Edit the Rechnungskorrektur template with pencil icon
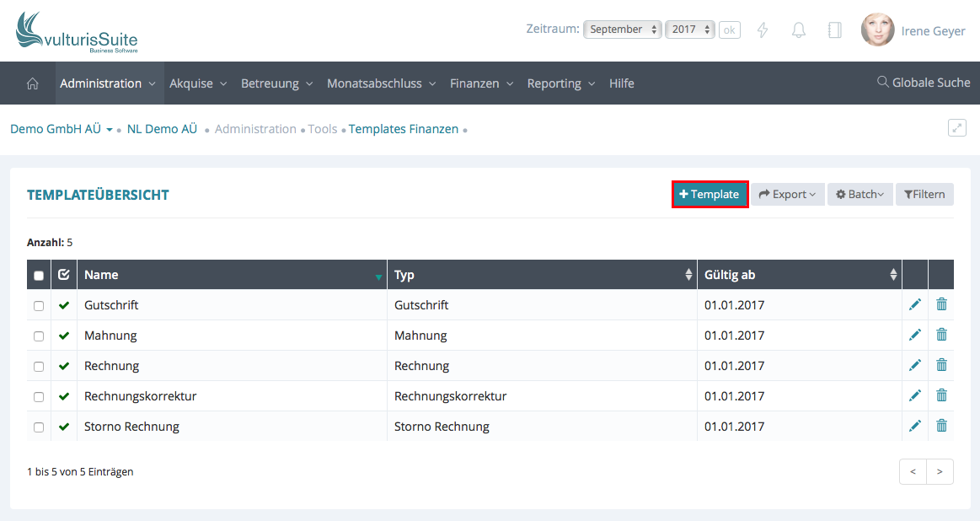The width and height of the screenshot is (980, 521). (x=915, y=396)
